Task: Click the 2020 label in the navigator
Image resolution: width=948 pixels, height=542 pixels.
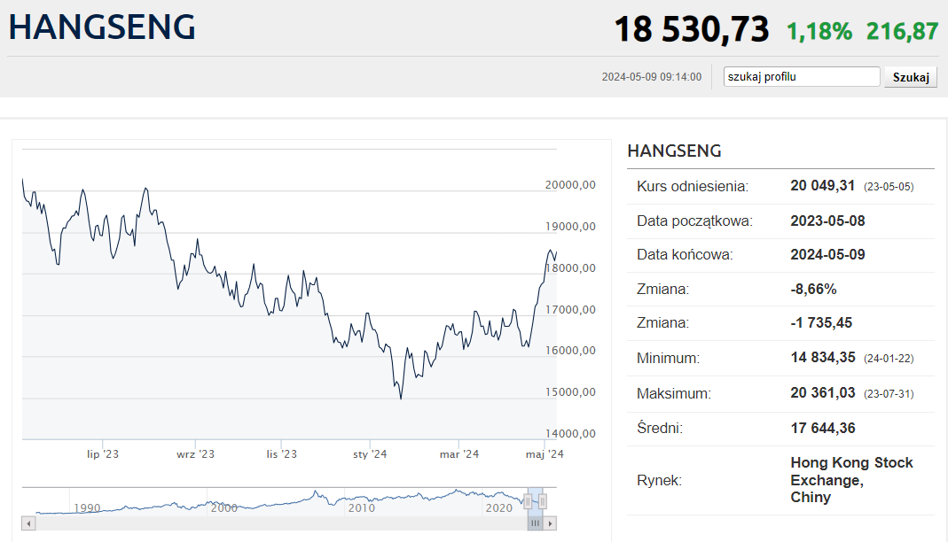Action: 498,508
